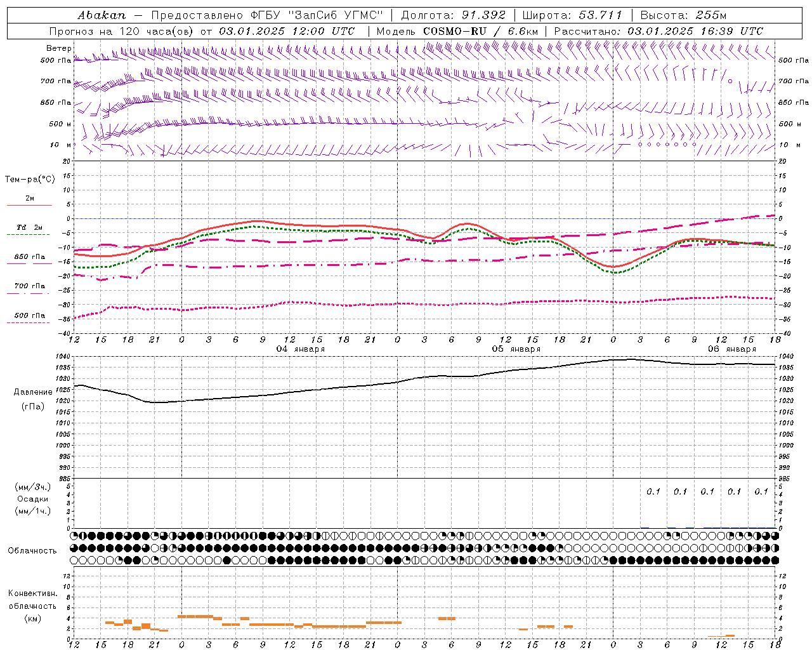
Task: Click the 'Модель COSMO-RU / 6.6км' model label
Action: point(457,31)
